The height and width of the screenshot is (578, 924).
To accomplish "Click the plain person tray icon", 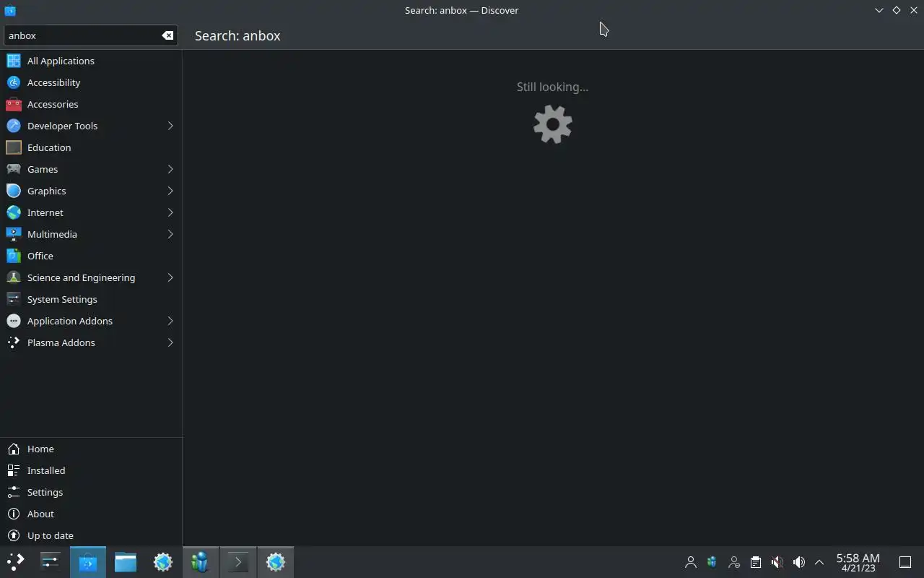I will click(x=690, y=561).
